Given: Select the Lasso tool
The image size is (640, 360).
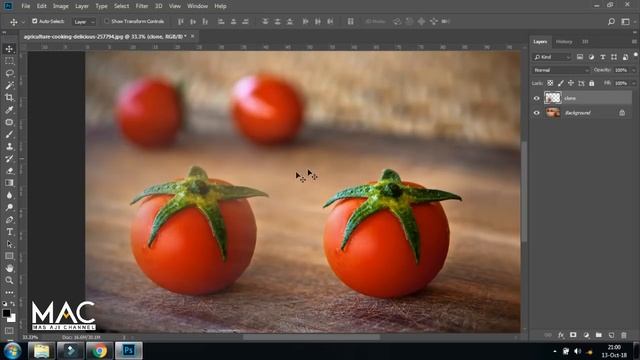Looking at the screenshot, I should pyautogui.click(x=9, y=73).
